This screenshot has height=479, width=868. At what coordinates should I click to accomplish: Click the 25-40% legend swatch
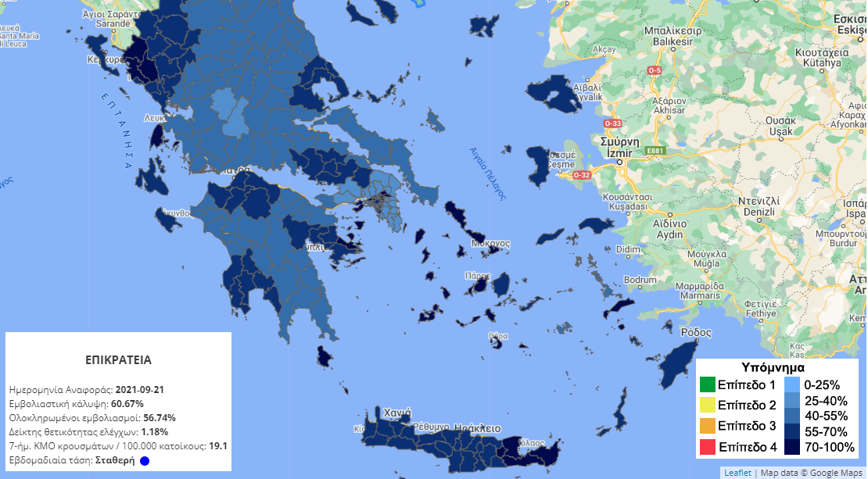(793, 400)
